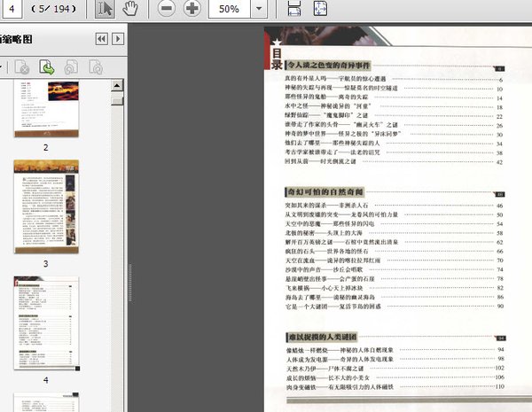Click section heading "难以捉摸的人类谜团"
The height and width of the screenshot is (412, 532).
point(322,337)
